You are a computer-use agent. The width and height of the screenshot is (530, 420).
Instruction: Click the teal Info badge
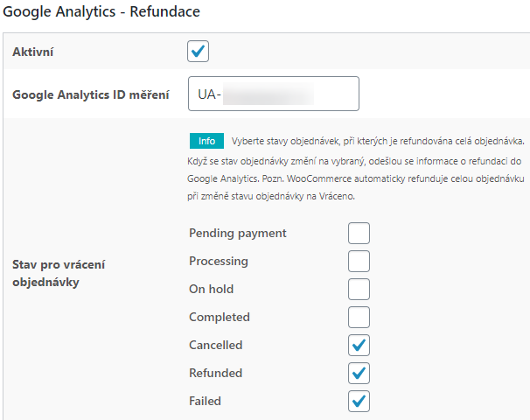[x=206, y=141]
